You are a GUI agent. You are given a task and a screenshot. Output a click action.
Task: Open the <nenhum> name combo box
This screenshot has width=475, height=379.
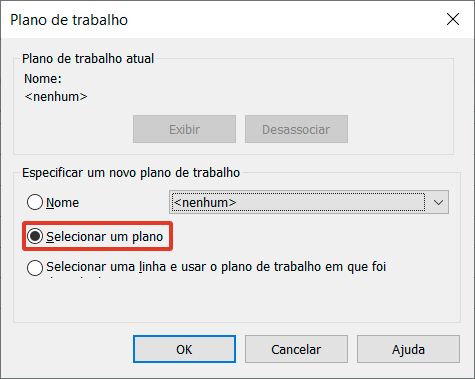pyautogui.click(x=309, y=202)
